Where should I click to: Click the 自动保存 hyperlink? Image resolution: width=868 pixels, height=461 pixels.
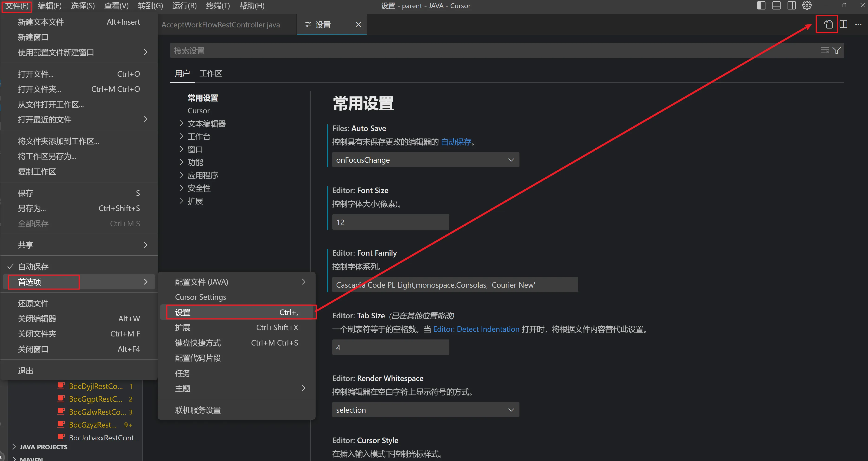pos(456,142)
